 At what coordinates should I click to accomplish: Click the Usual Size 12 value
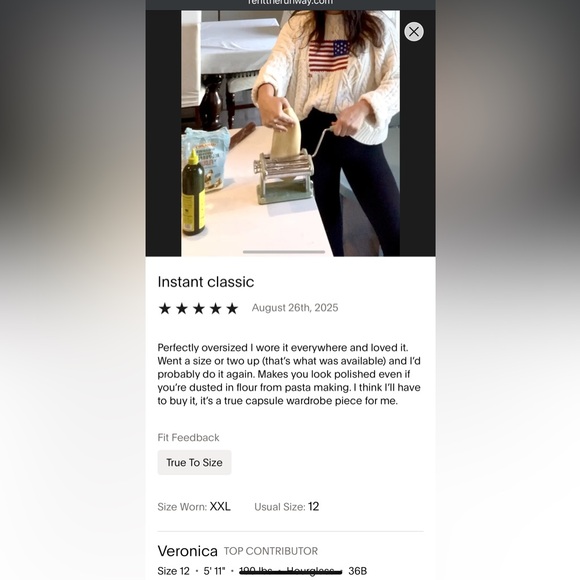[313, 506]
